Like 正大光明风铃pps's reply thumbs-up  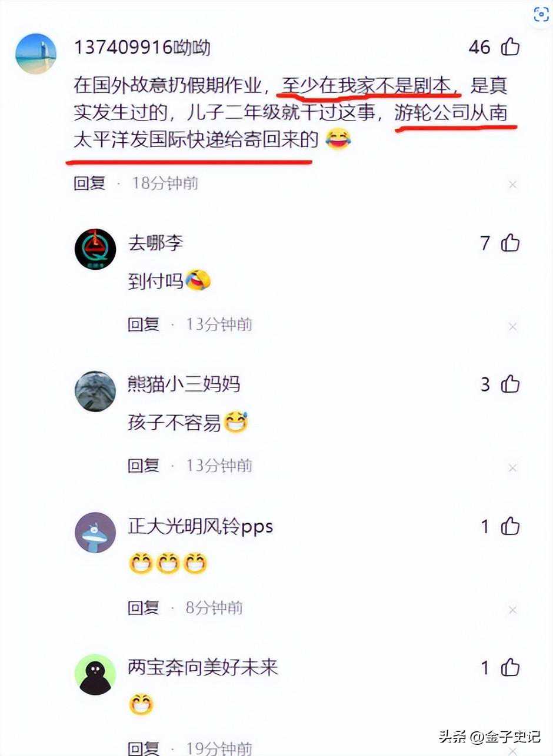pos(510,526)
